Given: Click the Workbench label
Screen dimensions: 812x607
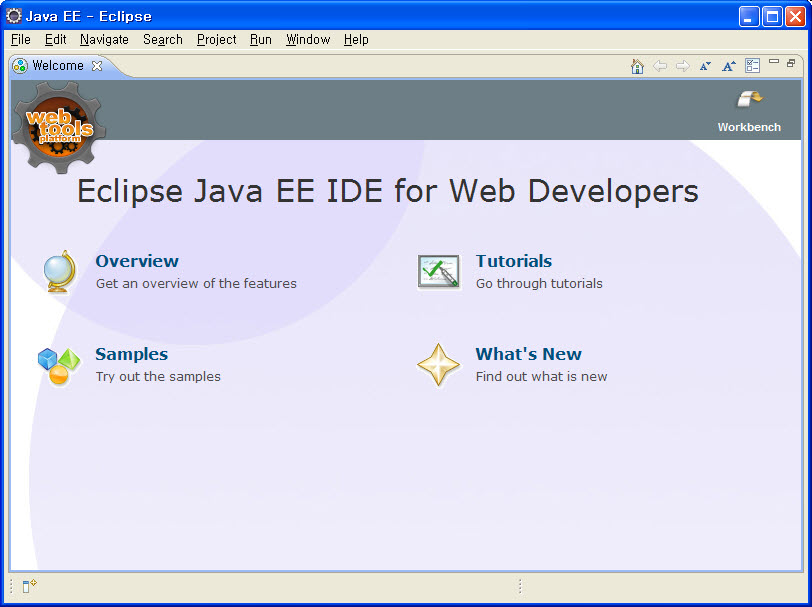Looking at the screenshot, I should point(749,127).
